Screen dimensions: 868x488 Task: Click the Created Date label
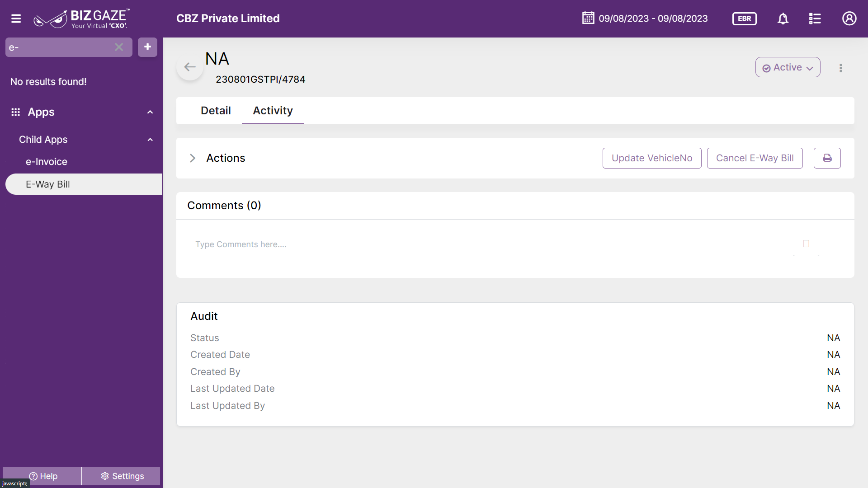click(220, 355)
